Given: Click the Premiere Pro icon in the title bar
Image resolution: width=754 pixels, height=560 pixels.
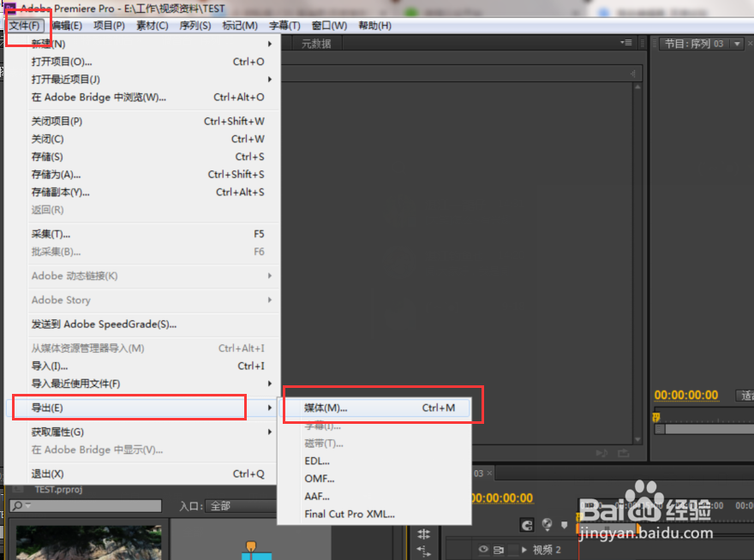Looking at the screenshot, I should (x=9, y=7).
